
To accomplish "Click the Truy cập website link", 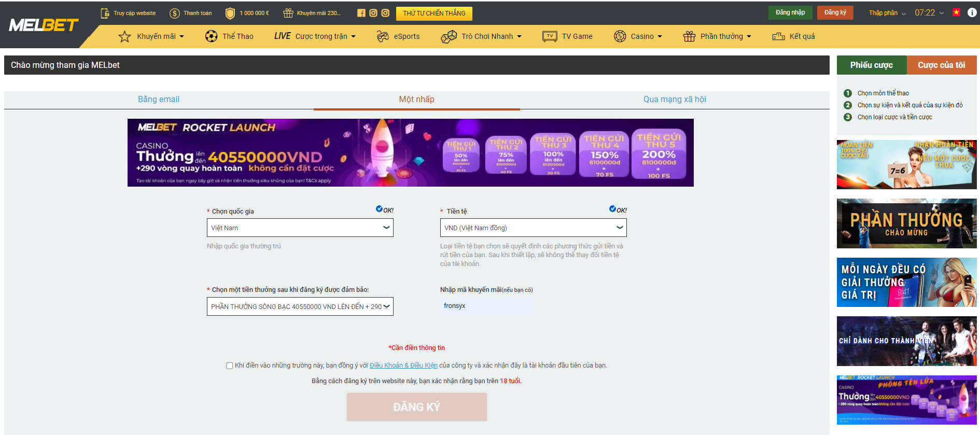I will [134, 13].
